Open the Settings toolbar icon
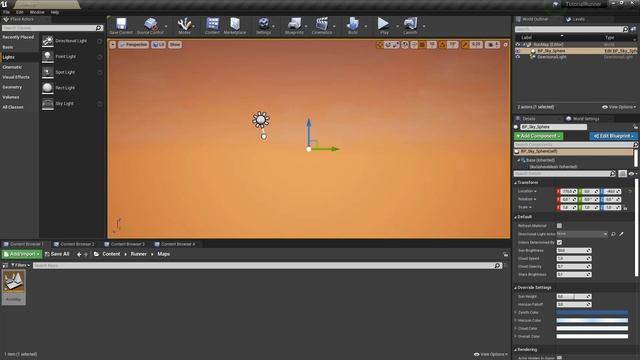 point(264,24)
